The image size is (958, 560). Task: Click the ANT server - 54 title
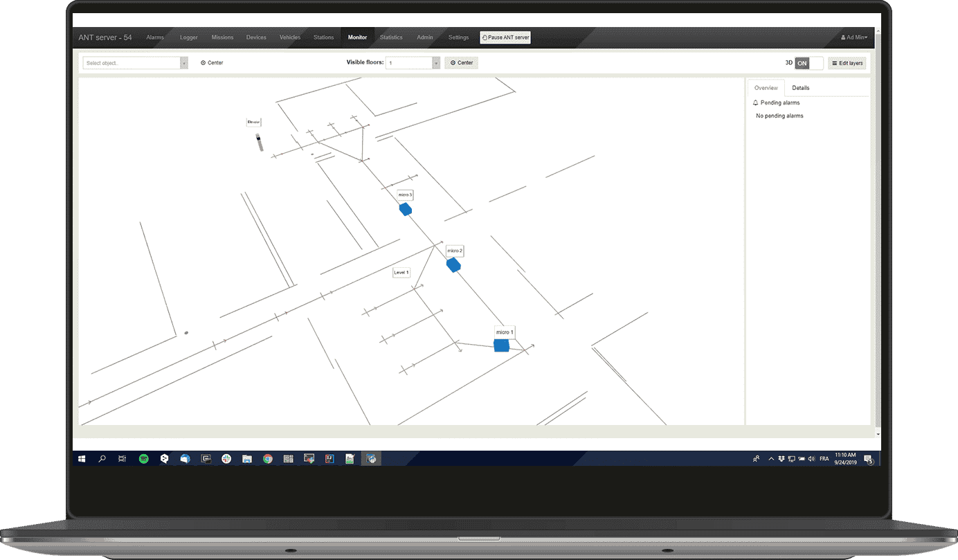click(105, 37)
